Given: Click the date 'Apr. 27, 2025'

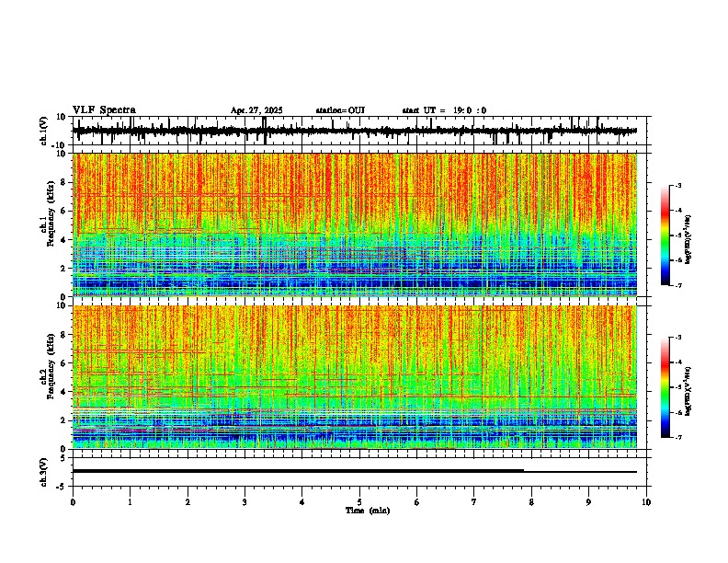Looking at the screenshot, I should [x=256, y=110].
